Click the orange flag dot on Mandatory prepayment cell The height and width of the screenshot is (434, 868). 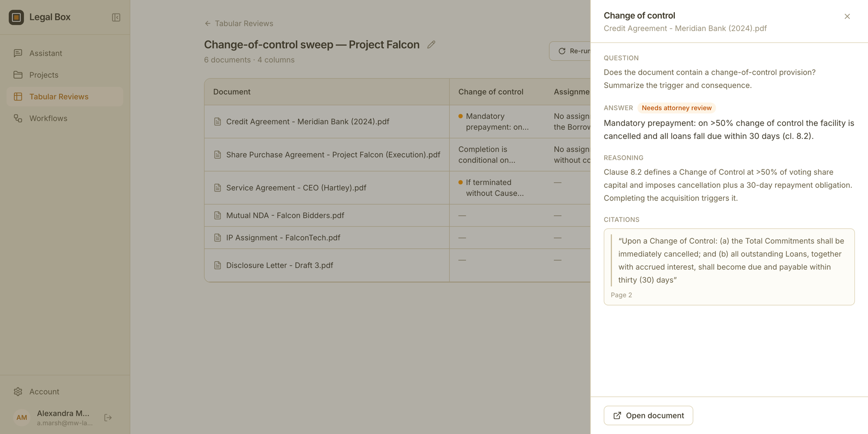coord(460,116)
